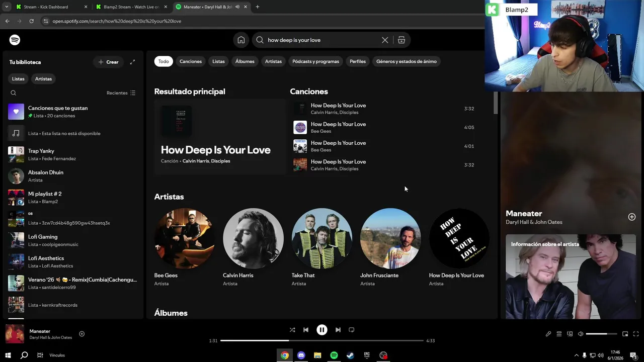This screenshot has width=644, height=362.
Task: Select the Todo filter tab
Action: tap(164, 61)
